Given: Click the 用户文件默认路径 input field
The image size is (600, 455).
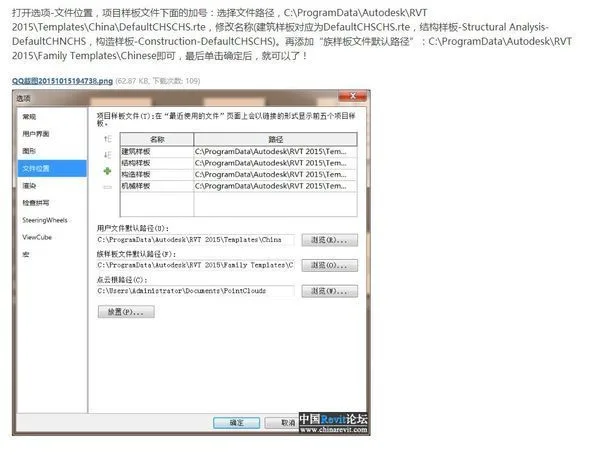Looking at the screenshot, I should [196, 240].
